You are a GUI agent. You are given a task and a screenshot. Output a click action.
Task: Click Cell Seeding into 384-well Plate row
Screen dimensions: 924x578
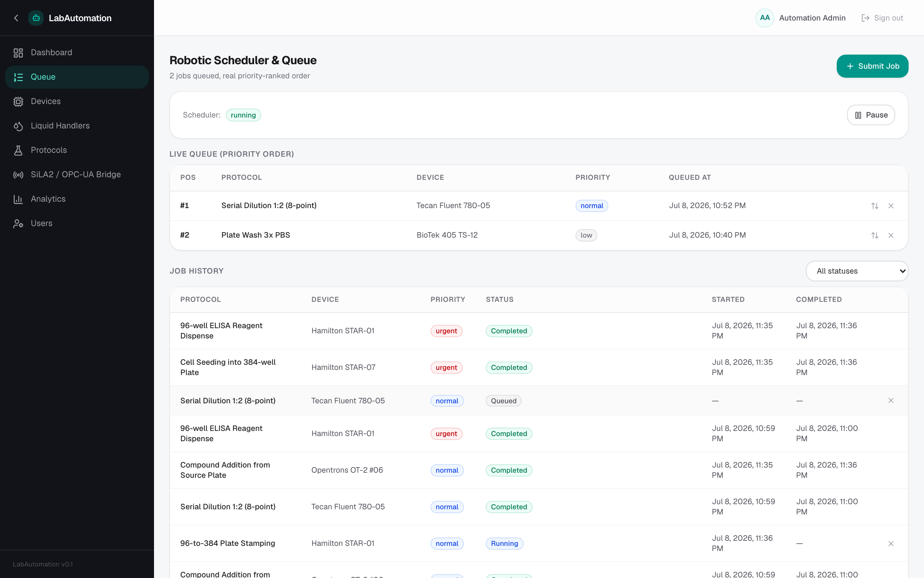point(539,368)
